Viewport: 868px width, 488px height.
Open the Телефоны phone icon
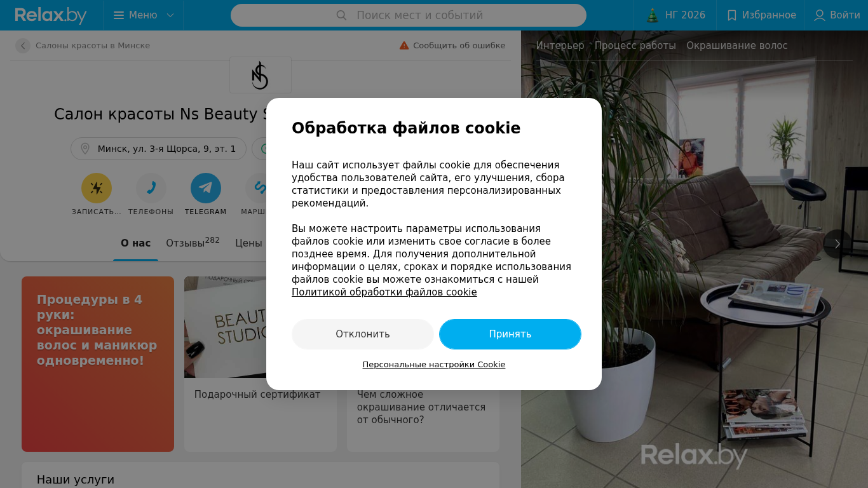tap(151, 188)
